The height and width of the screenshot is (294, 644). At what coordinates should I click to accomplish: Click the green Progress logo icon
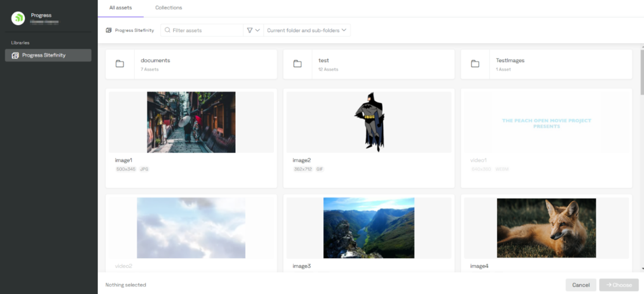[18, 18]
